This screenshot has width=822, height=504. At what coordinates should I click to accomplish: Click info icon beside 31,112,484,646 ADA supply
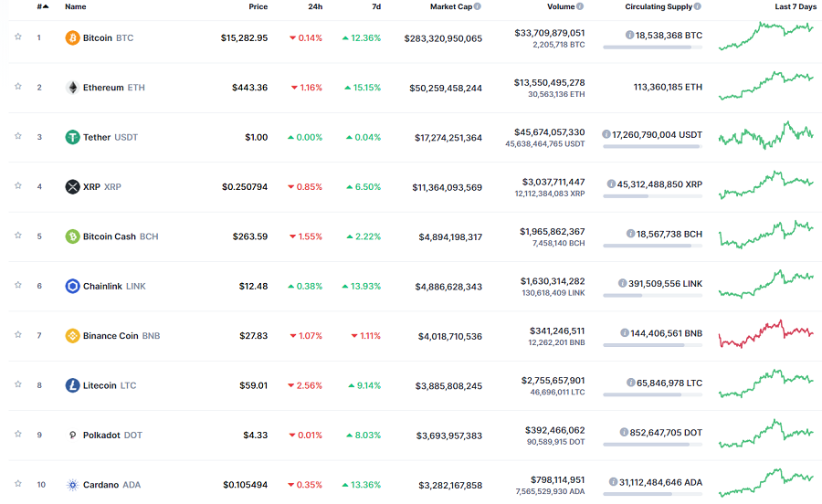coord(614,482)
